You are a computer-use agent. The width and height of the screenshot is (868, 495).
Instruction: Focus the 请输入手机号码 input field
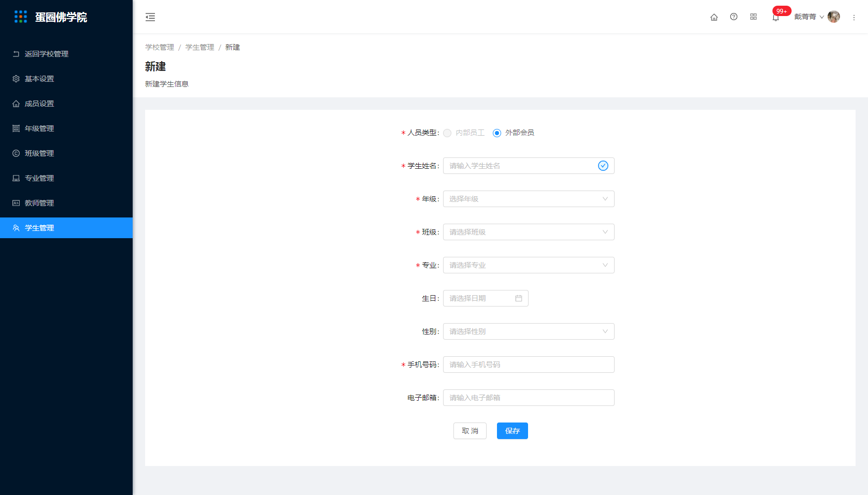pyautogui.click(x=529, y=365)
